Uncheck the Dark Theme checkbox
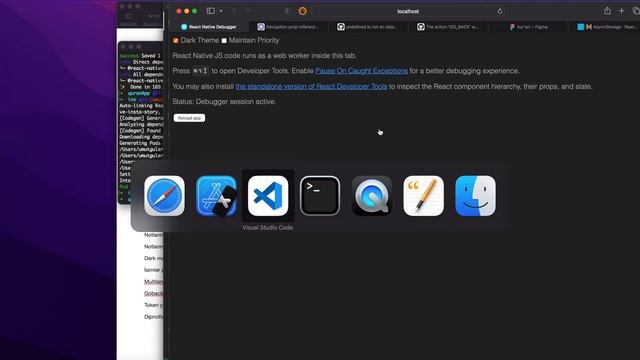The image size is (640, 360). click(176, 40)
